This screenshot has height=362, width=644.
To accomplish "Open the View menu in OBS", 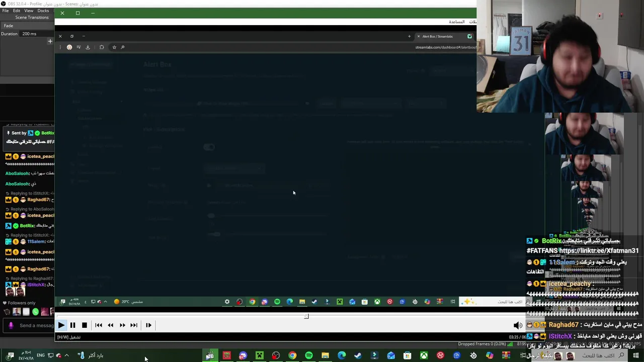I will (x=29, y=11).
